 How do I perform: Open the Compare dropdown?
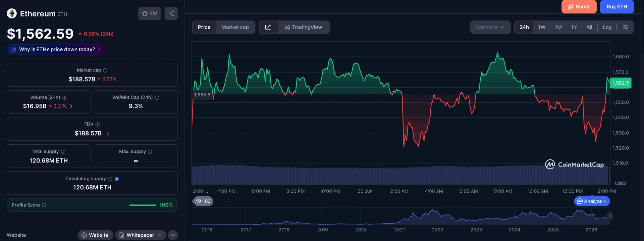tap(490, 27)
